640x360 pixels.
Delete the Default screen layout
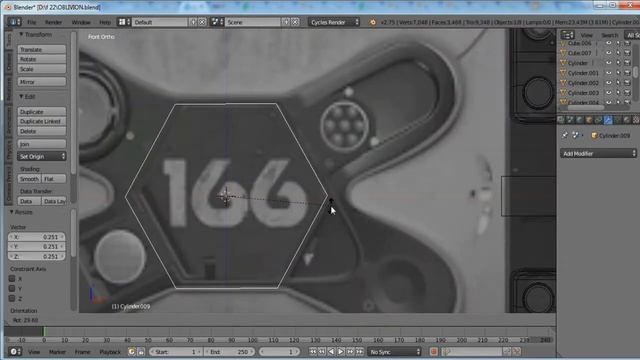202,22
